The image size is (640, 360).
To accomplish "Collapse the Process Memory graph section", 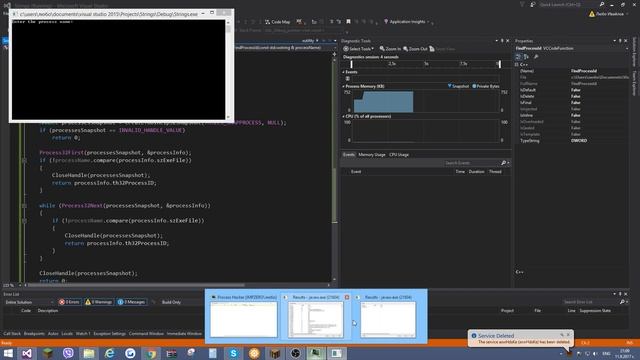I will [343, 87].
